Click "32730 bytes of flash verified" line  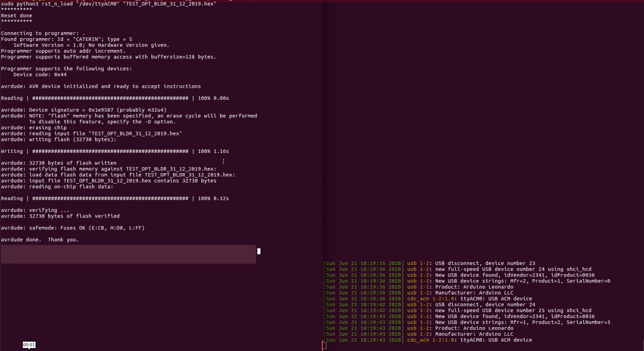pos(60,216)
